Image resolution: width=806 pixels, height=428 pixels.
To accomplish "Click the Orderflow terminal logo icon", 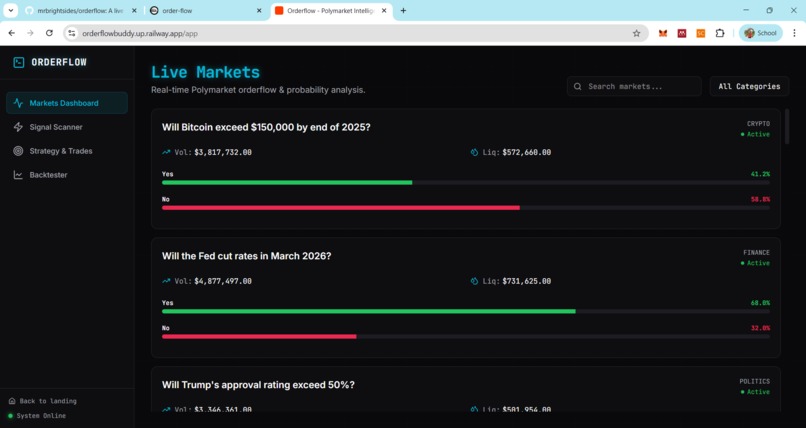I will (x=19, y=63).
